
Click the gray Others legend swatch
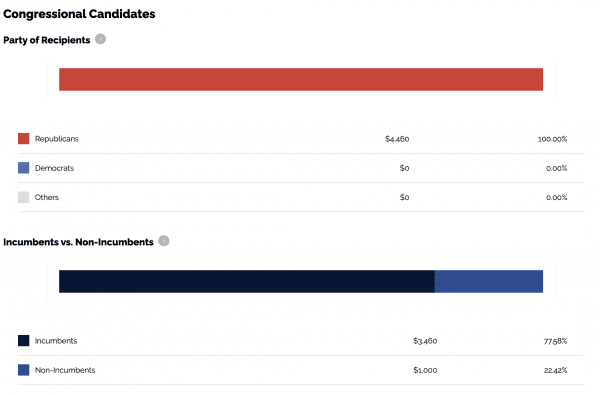click(24, 197)
